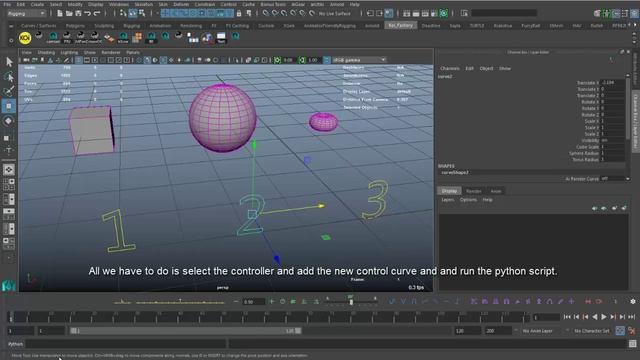Play animation backwards
Viewport: 640px width, 360px height.
click(595, 317)
